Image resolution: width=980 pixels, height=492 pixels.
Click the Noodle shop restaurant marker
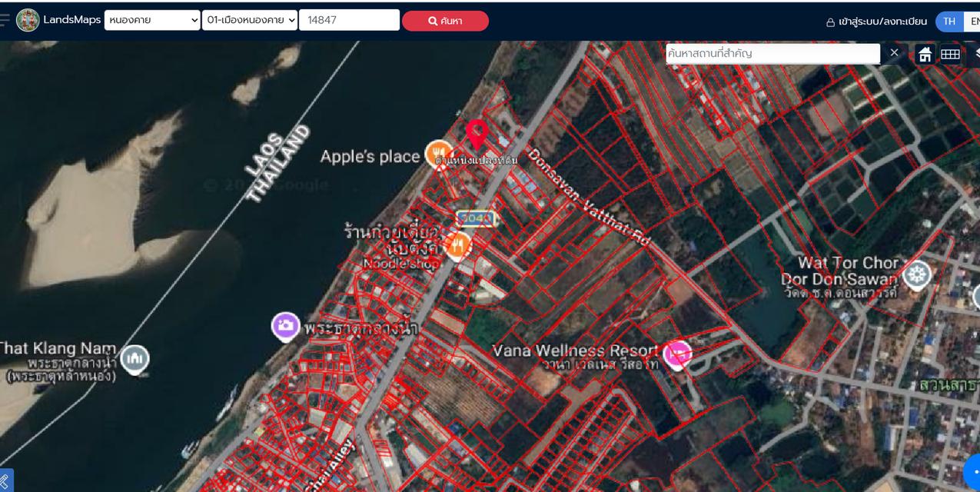click(458, 245)
